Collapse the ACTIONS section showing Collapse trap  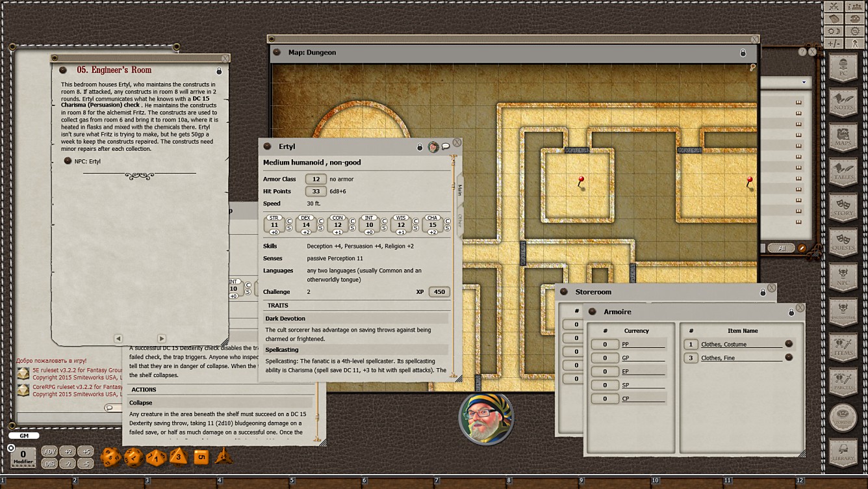(x=144, y=389)
